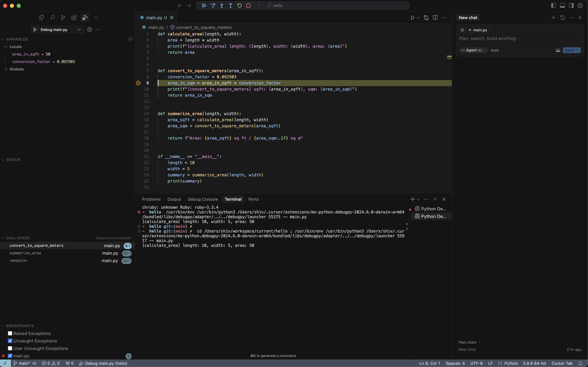The width and height of the screenshot is (588, 367).
Task: Collapse the CALL STACK section
Action: pos(16,238)
